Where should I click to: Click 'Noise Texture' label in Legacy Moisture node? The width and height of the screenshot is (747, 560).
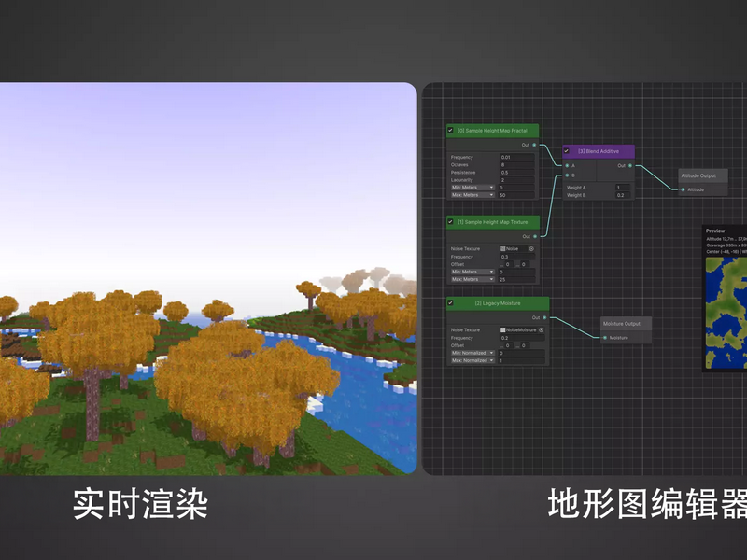465,329
